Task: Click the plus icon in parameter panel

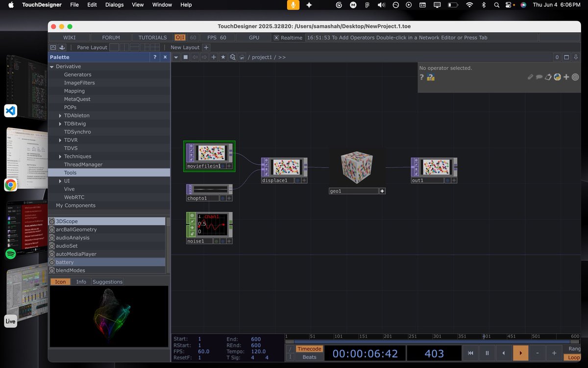Action: point(566,77)
